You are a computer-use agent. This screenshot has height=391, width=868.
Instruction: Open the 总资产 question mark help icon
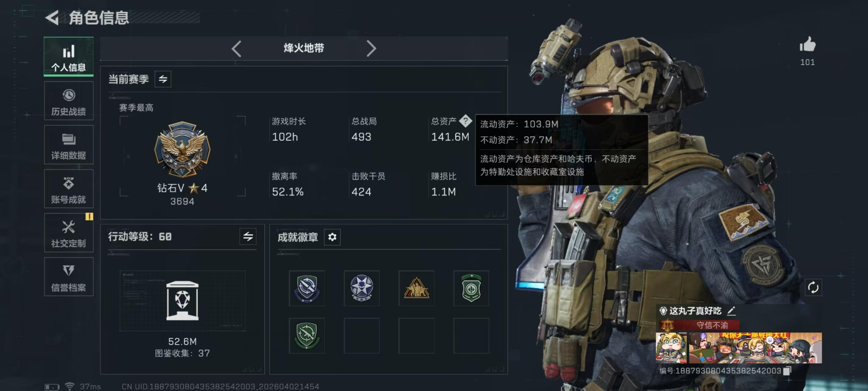(x=465, y=121)
